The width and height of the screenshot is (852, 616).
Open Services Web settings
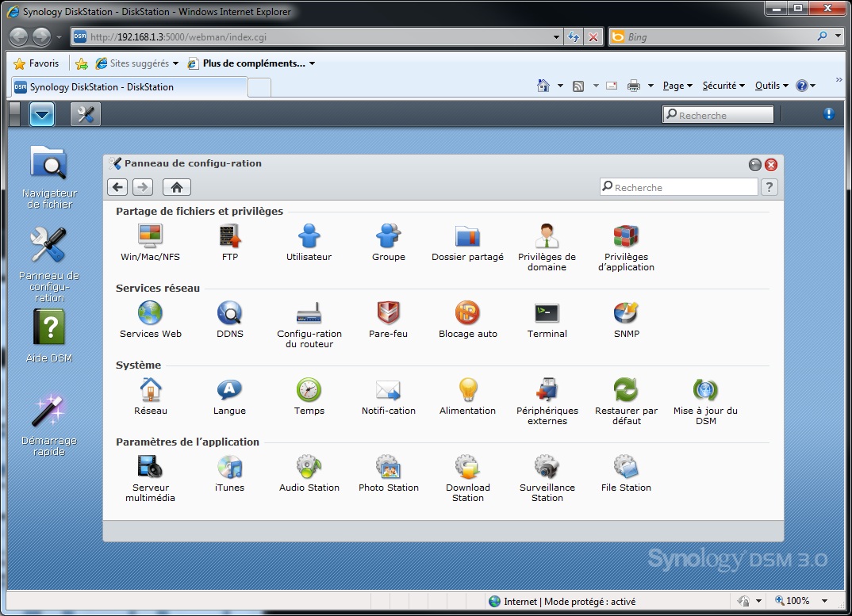pos(151,319)
